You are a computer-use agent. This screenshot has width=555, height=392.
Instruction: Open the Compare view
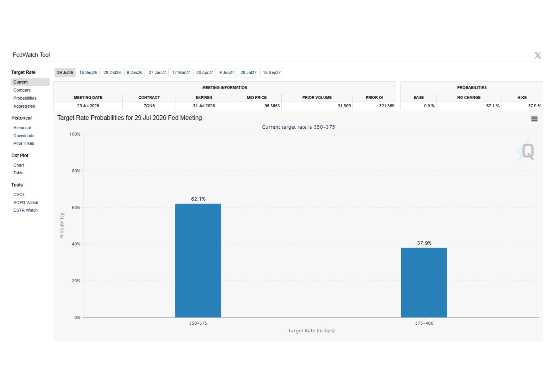(x=22, y=90)
